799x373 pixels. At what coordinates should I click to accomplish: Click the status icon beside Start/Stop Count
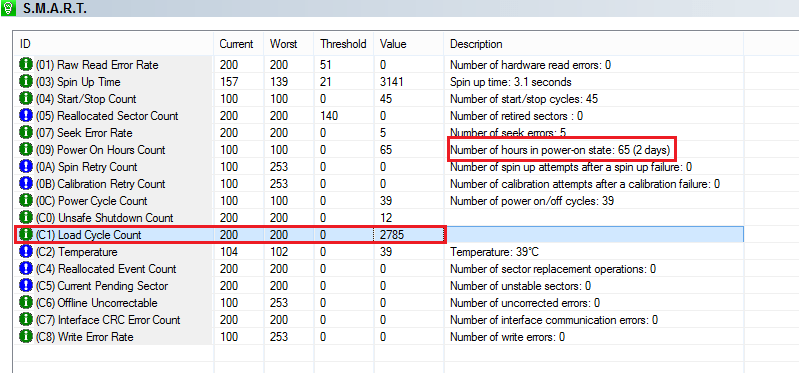(25, 99)
